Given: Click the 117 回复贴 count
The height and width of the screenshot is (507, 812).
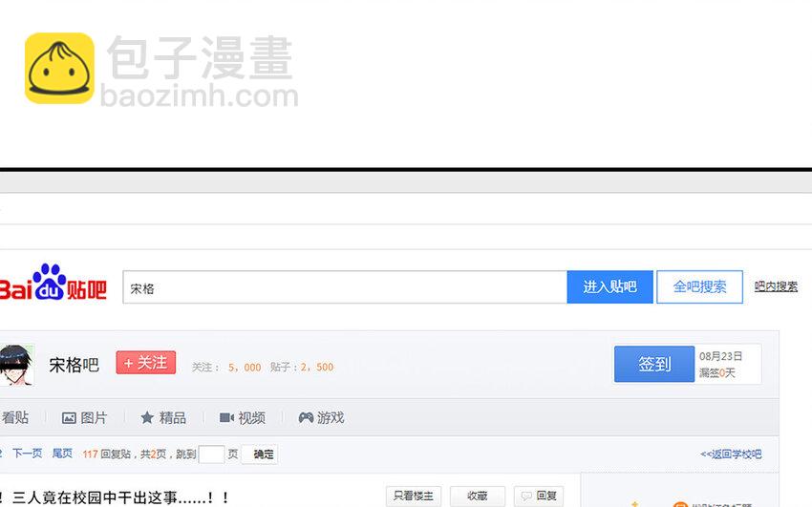Looking at the screenshot, I should pyautogui.click(x=106, y=454).
